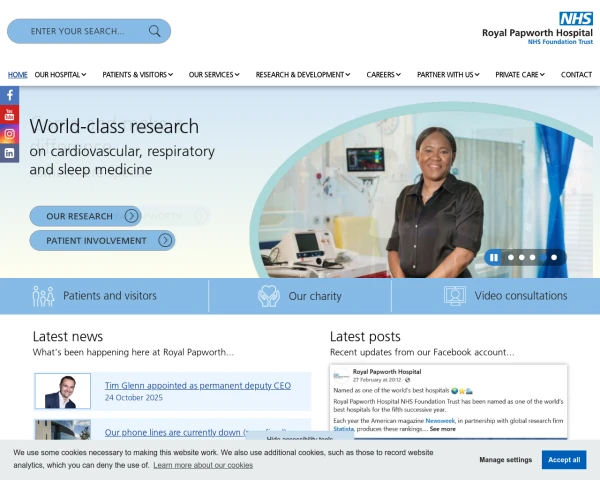The height and width of the screenshot is (480, 600).
Task: Open the Our charity link
Action: tap(315, 296)
